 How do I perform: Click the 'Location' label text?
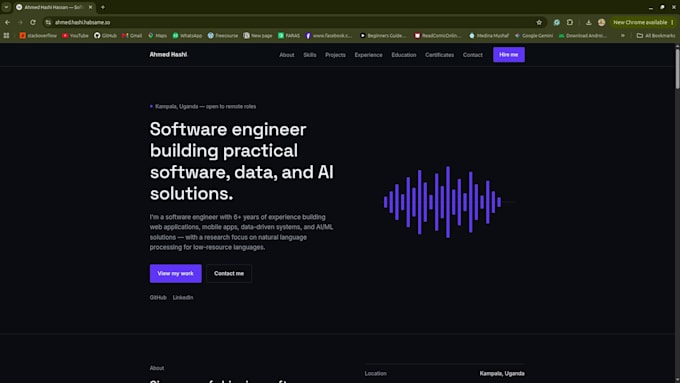point(376,373)
